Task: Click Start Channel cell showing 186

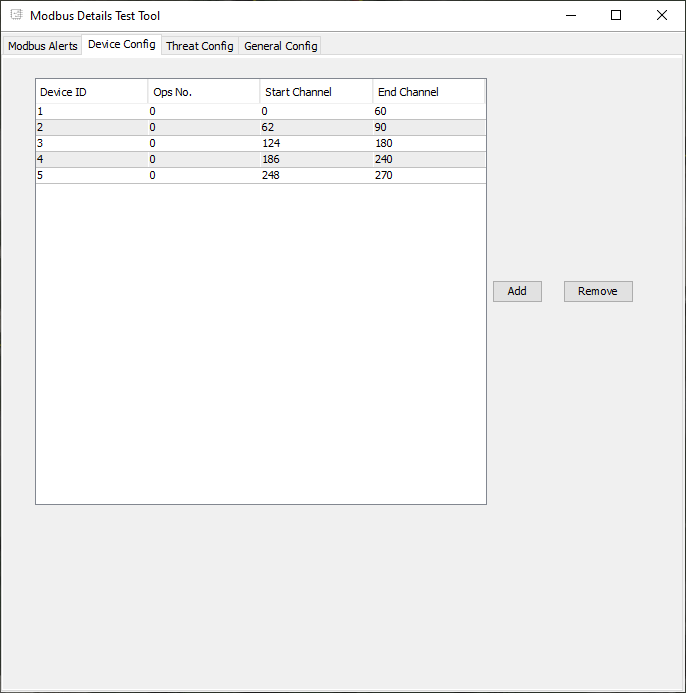Action: click(316, 159)
